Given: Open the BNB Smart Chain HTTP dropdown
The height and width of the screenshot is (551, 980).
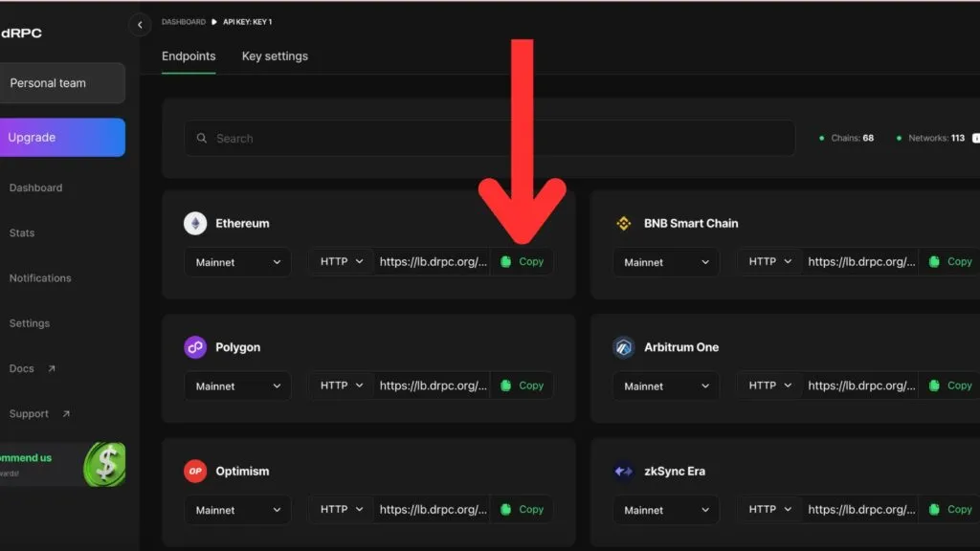Looking at the screenshot, I should [x=770, y=262].
